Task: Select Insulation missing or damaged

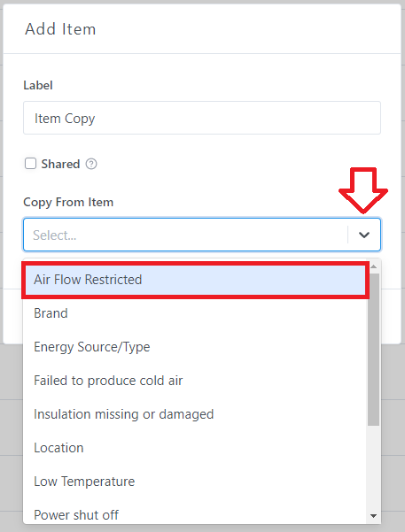Action: point(195,414)
